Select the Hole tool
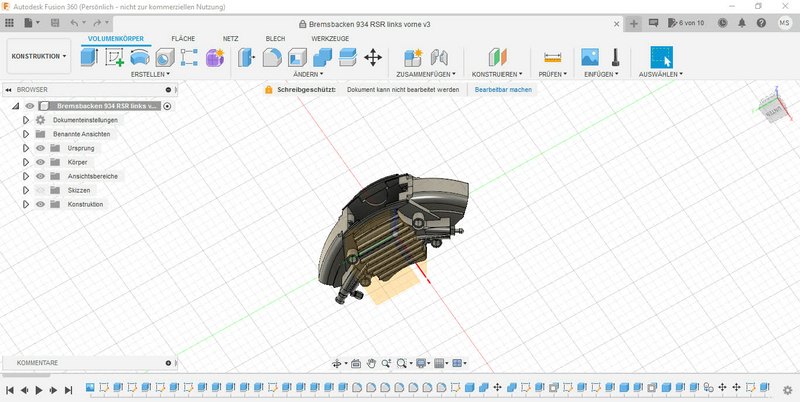The image size is (800, 402). click(164, 58)
